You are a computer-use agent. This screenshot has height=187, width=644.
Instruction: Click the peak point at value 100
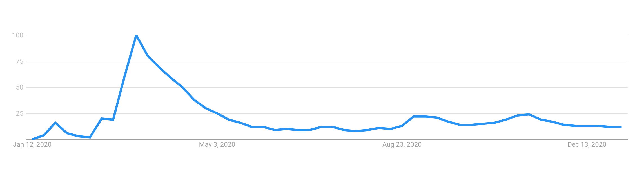(136, 35)
